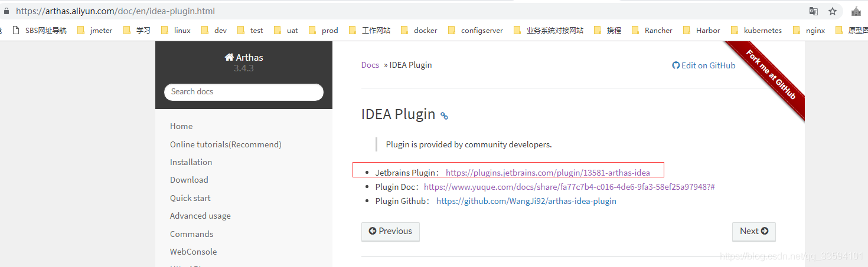The width and height of the screenshot is (868, 267).
Task: Open the uat bookmark folder
Action: pyautogui.click(x=286, y=30)
